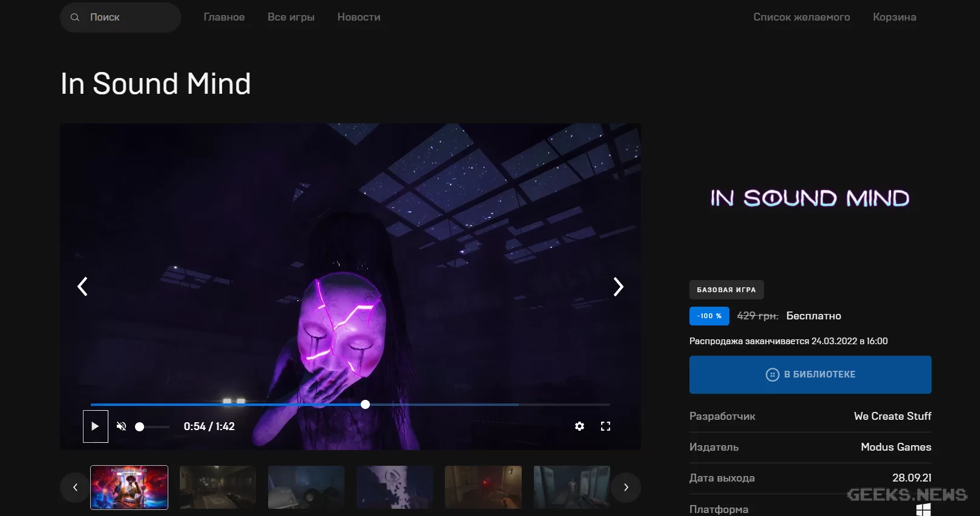Open Список желаемого wishlist link
The width and height of the screenshot is (980, 516).
(x=801, y=18)
